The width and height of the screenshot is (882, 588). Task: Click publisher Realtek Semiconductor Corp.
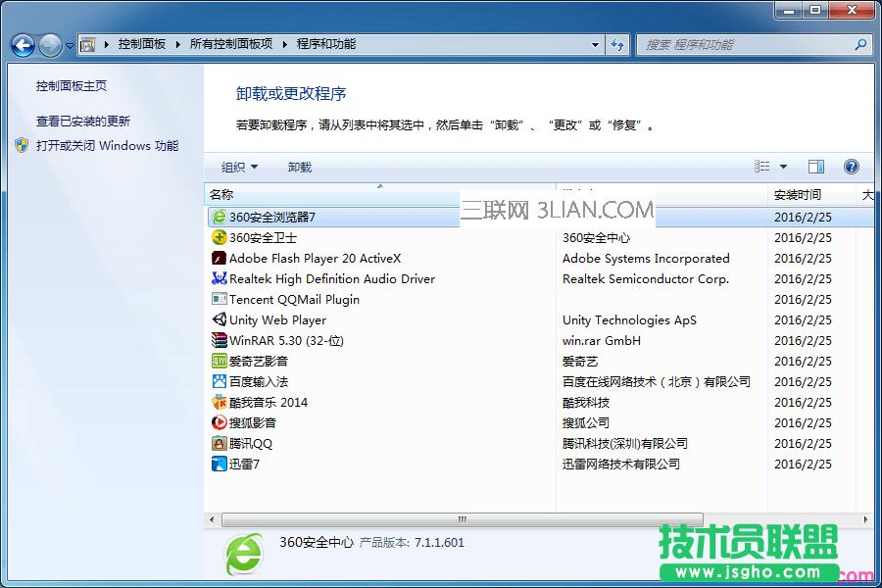click(x=646, y=279)
